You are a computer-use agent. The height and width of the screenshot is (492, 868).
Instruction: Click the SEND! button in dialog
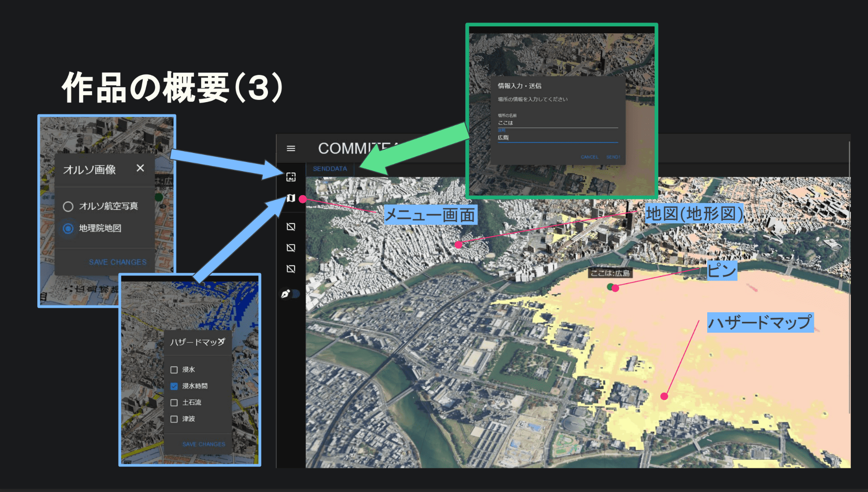(x=613, y=157)
